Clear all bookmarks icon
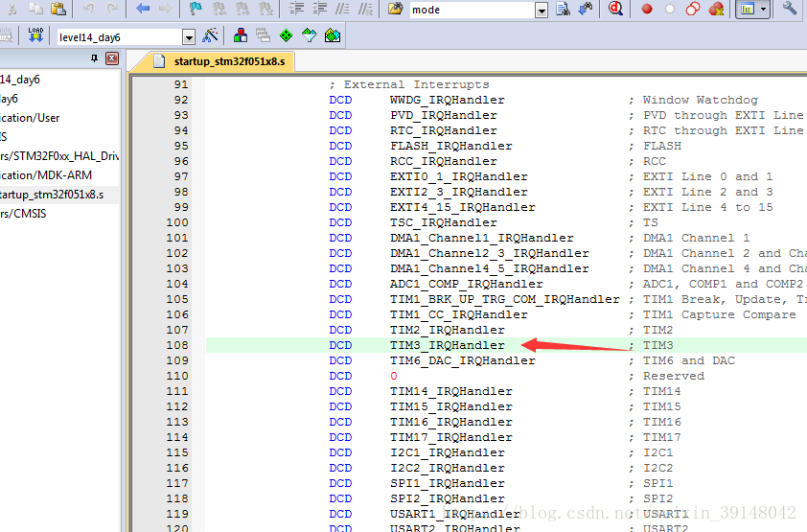Image resolution: width=807 pixels, height=532 pixels. [x=265, y=9]
